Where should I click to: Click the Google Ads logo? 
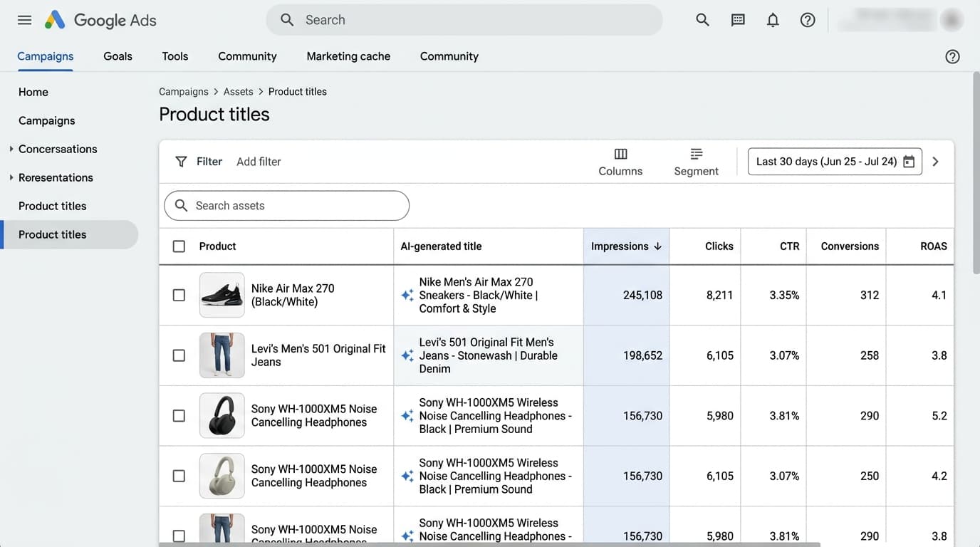pyautogui.click(x=100, y=20)
